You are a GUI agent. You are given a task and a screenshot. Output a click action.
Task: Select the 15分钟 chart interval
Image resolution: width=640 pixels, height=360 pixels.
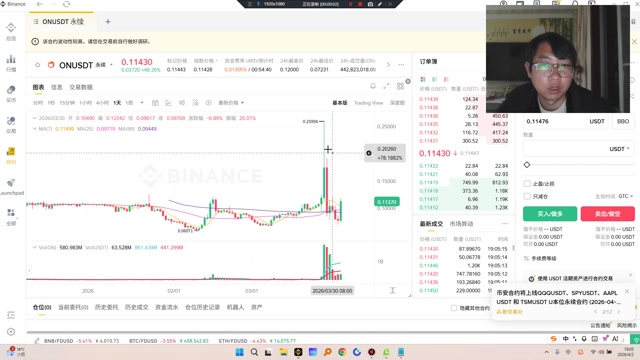point(67,103)
